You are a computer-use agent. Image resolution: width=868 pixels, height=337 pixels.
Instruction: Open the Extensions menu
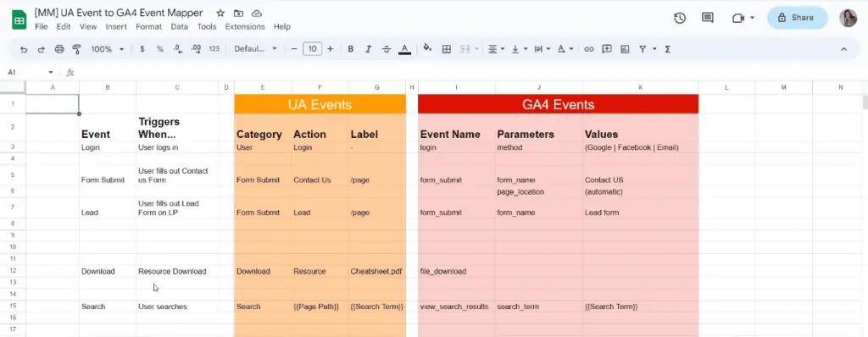pos(245,26)
